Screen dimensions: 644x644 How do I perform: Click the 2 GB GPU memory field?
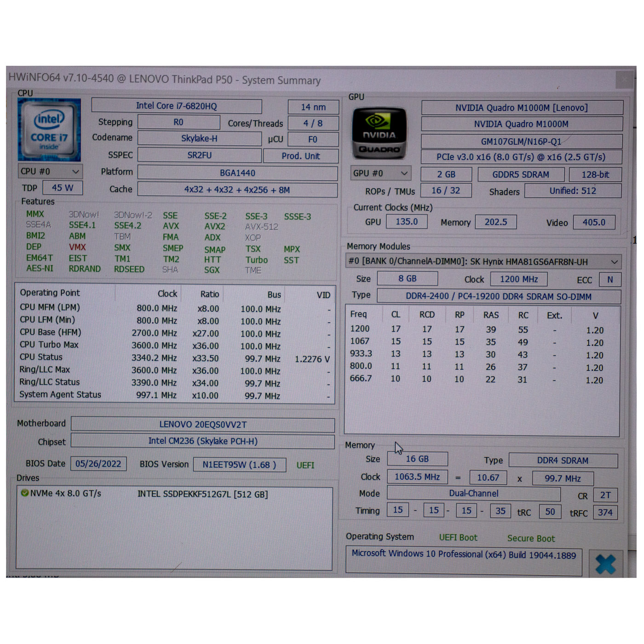coord(446,174)
